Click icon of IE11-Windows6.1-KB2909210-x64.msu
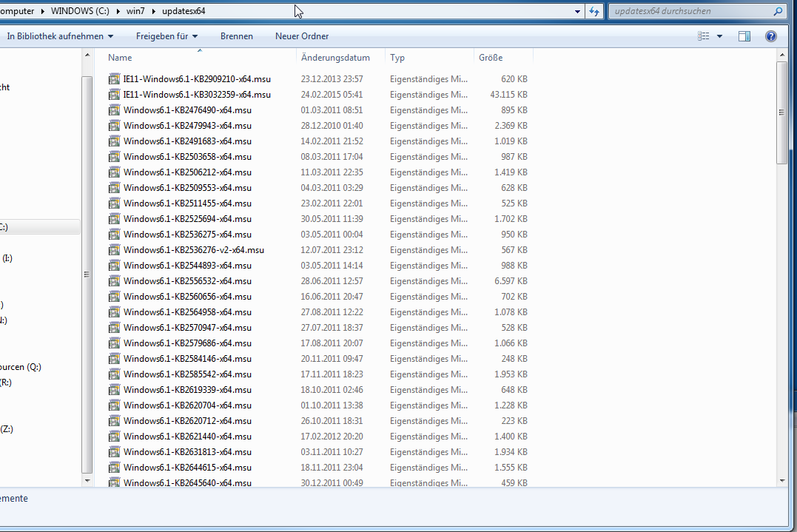Image resolution: width=797 pixels, height=532 pixels. [115, 79]
